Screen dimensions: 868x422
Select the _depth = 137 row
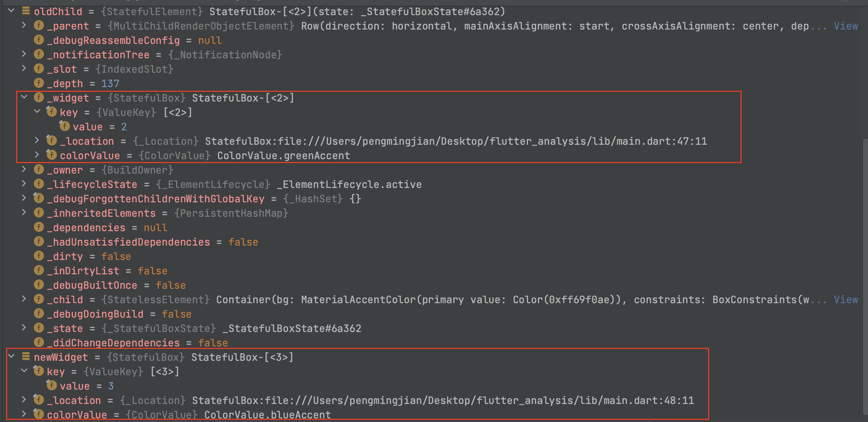pyautogui.click(x=432, y=84)
